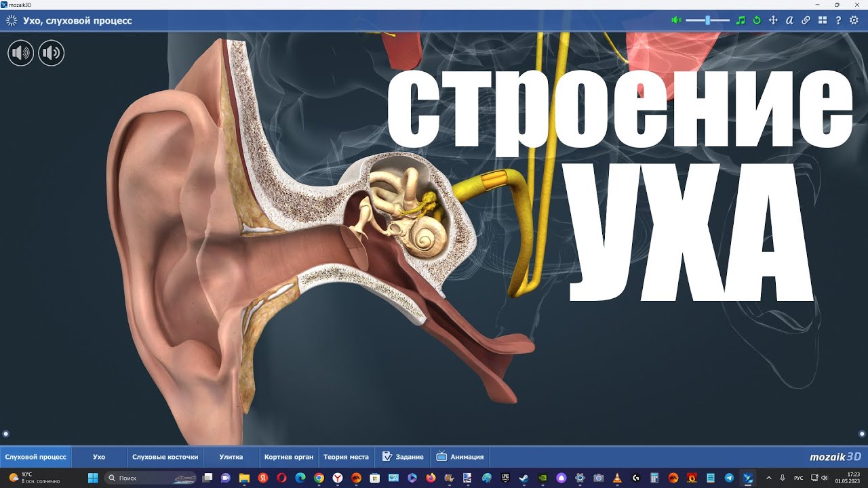Adjust the volume slider in top toolbar

pos(707,20)
